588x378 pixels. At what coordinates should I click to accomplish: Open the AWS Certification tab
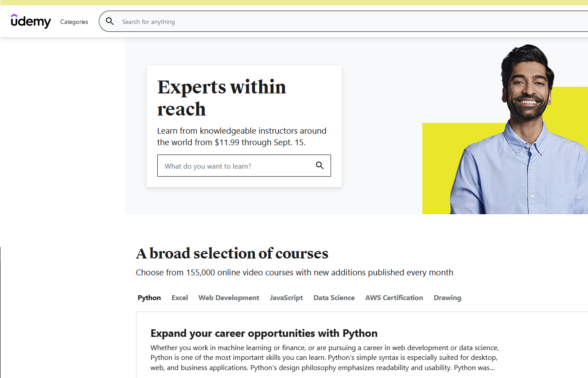(x=394, y=298)
